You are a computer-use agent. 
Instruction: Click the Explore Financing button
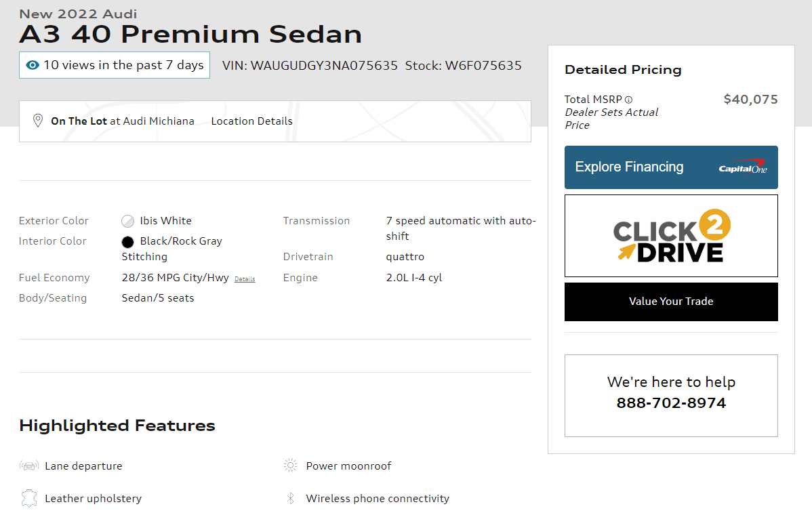671,167
